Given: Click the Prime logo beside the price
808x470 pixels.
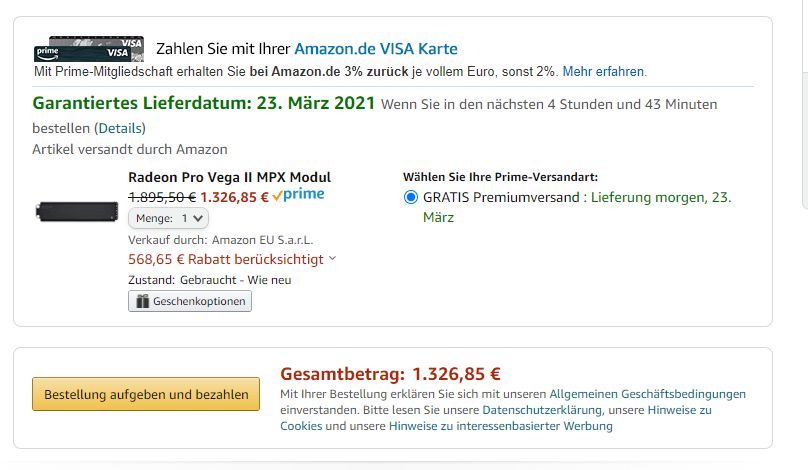Looking at the screenshot, I should coord(298,195).
